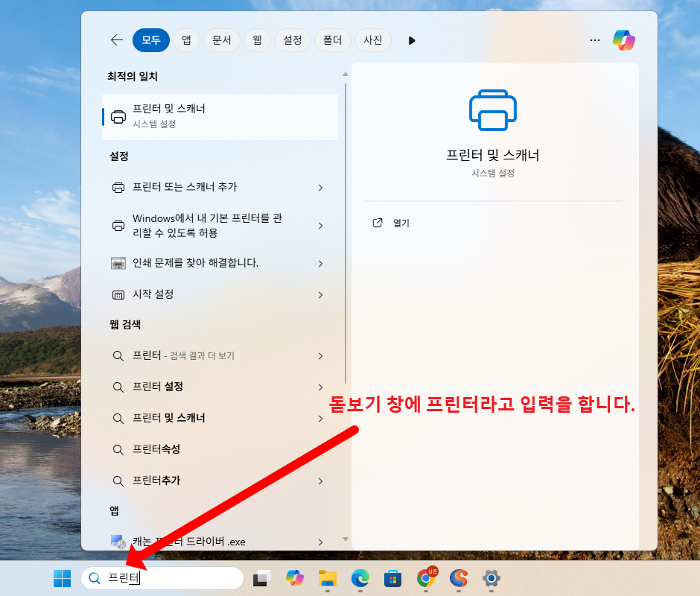Open the more options ellipsis menu

point(594,40)
